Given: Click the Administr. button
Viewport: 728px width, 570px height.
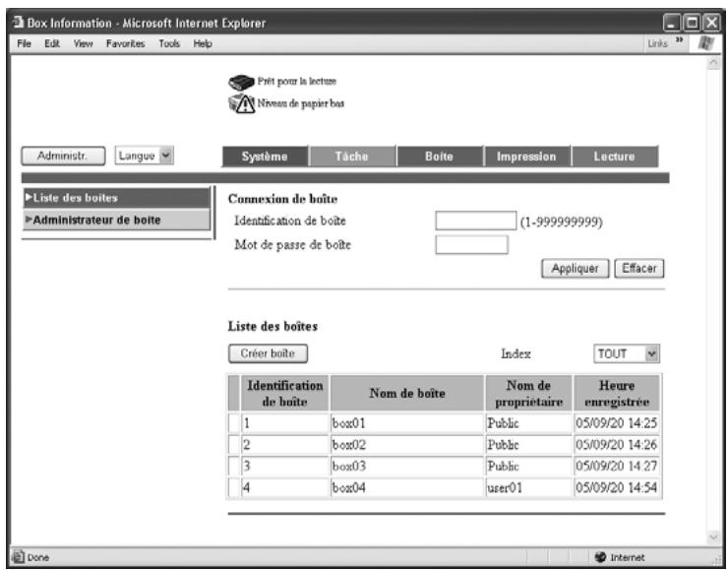Looking at the screenshot, I should [63, 156].
